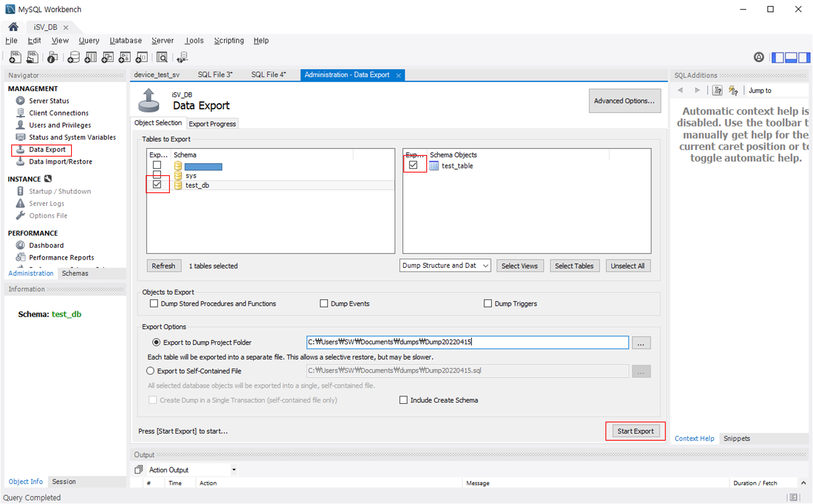This screenshot has height=504, width=813.
Task: Switch to Export Progress tab
Action: coord(212,124)
